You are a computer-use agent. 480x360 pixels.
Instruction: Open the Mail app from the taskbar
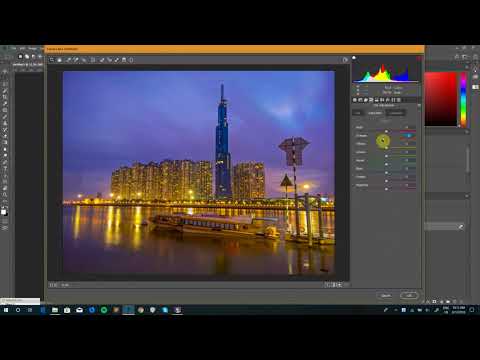tap(79, 310)
